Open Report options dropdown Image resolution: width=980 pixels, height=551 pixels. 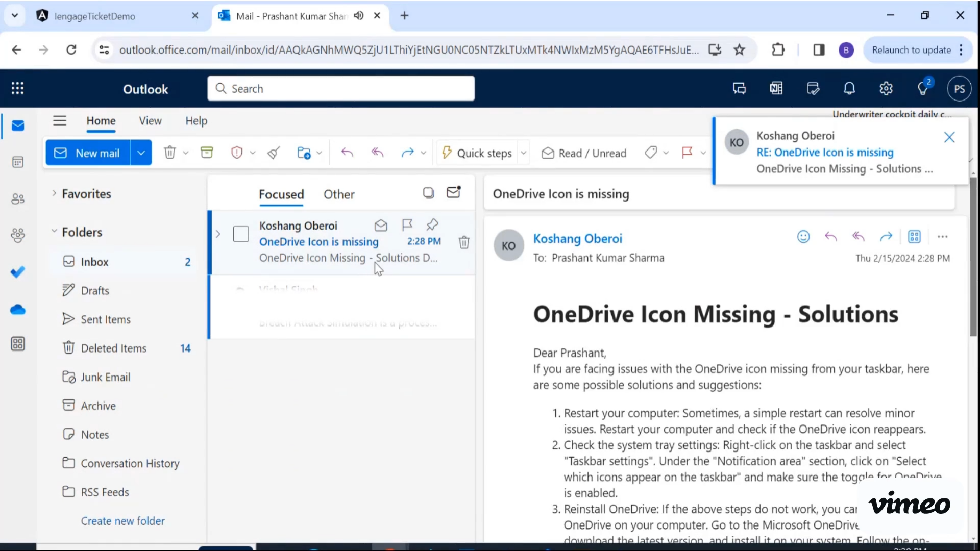click(x=253, y=153)
